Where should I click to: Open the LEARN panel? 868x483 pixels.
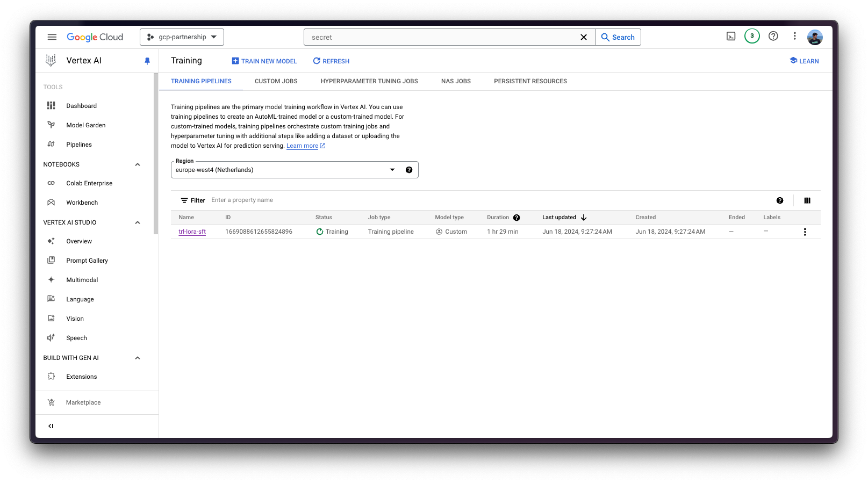pyautogui.click(x=804, y=61)
